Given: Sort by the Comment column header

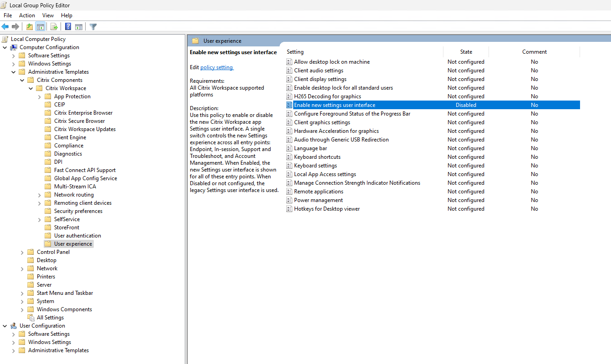Looking at the screenshot, I should coord(535,52).
